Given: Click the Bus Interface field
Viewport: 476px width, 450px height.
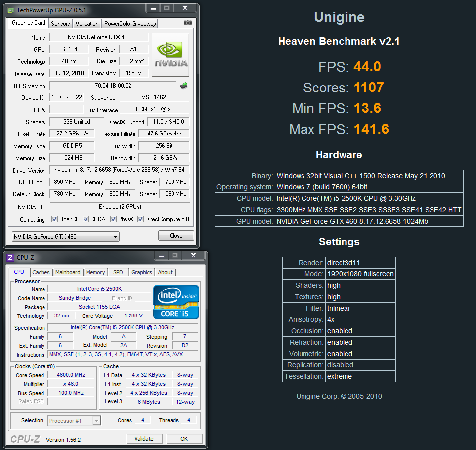Looking at the screenshot, I should [155, 109].
